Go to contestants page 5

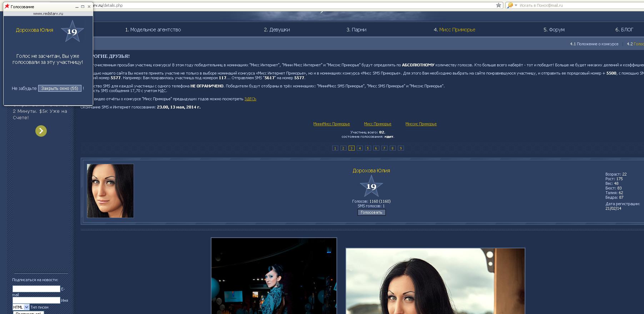pyautogui.click(x=368, y=148)
